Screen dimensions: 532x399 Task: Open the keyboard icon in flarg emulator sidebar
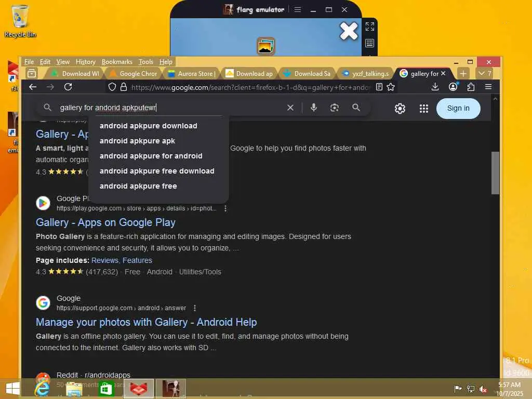(x=370, y=43)
